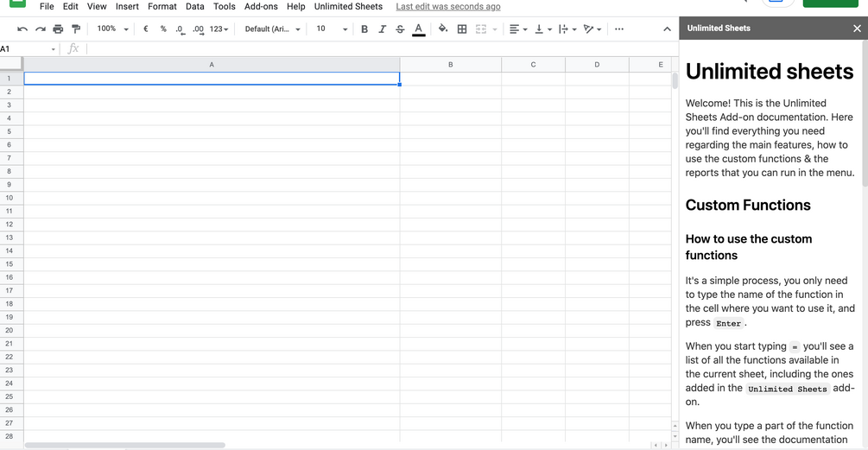The height and width of the screenshot is (450, 868).
Task: Show more toolbar options ellipsis
Action: pos(619,29)
